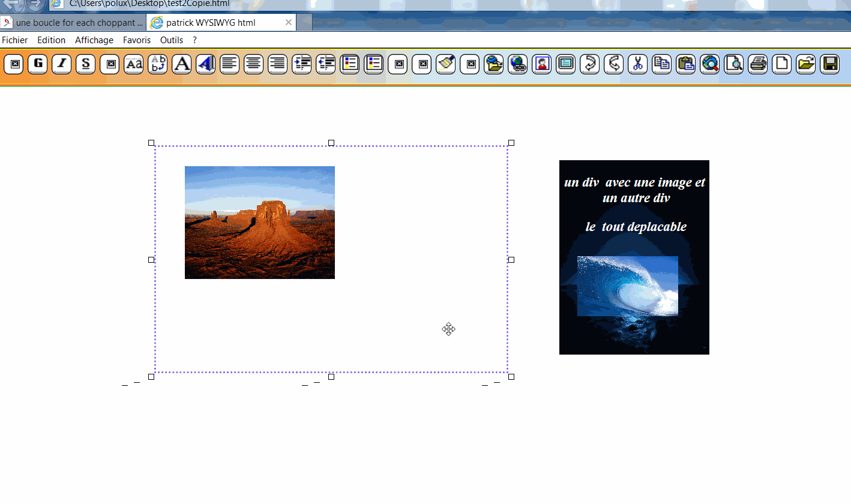851x504 pixels.
Task: Open the ? help menu
Action: [194, 40]
